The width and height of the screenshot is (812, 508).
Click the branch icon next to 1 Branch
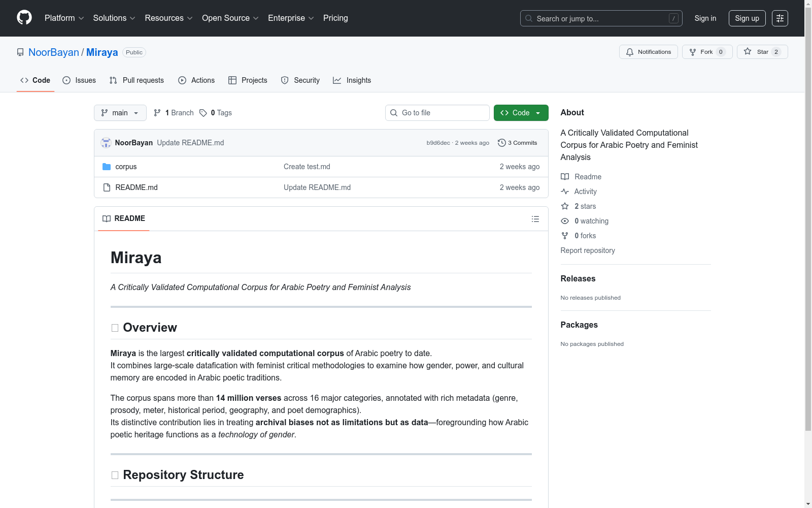(157, 113)
